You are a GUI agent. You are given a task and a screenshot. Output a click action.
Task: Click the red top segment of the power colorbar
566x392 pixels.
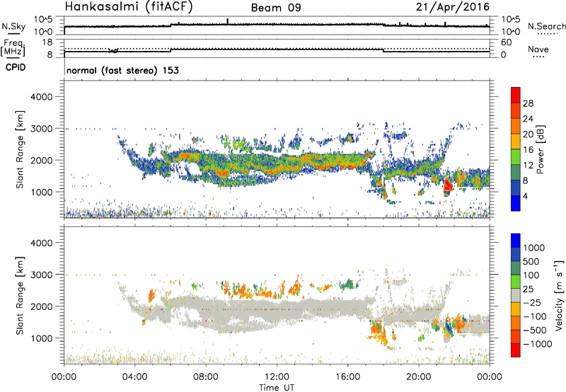click(x=516, y=95)
